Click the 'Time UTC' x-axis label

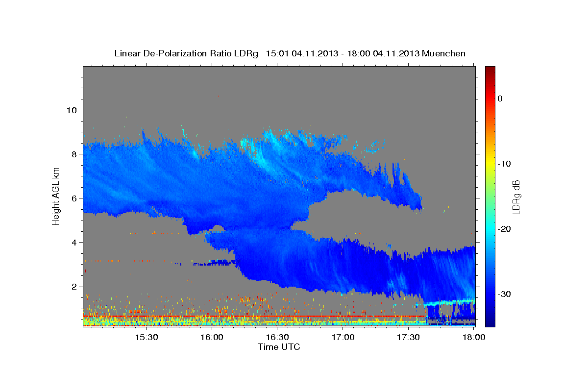point(279,347)
